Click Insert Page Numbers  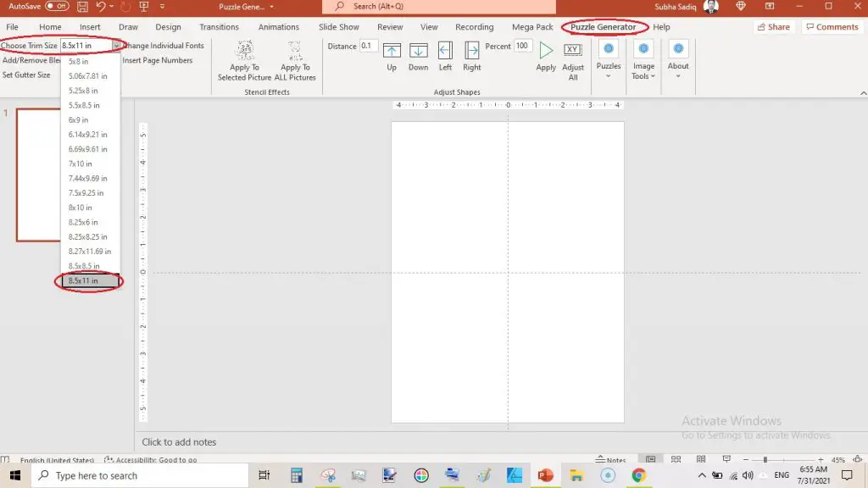coord(157,60)
